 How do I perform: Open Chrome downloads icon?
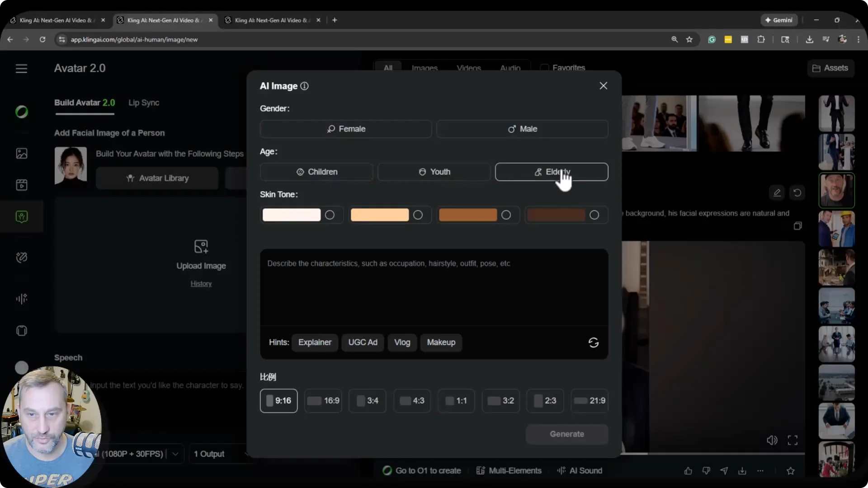(x=809, y=39)
